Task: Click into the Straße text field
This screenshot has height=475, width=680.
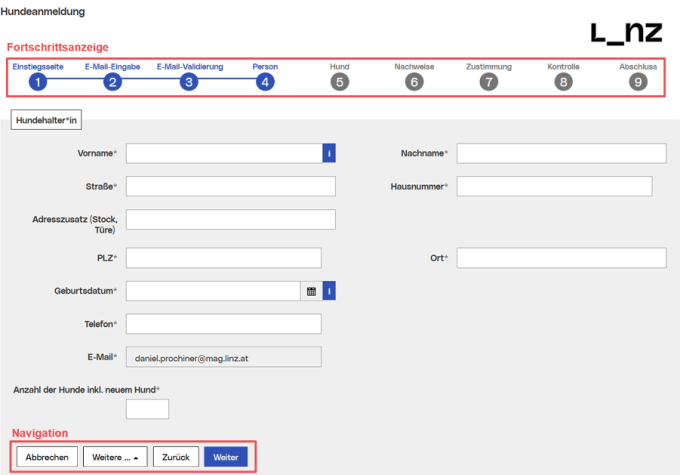Action: pyautogui.click(x=230, y=187)
